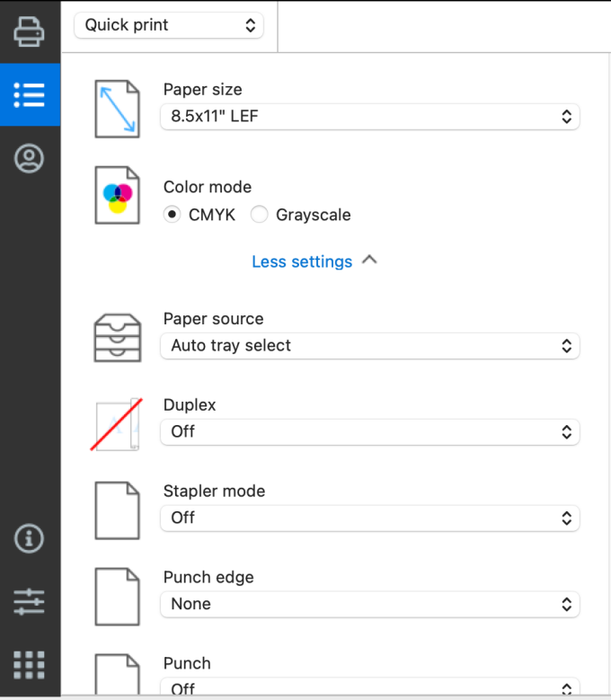Open the Duplex dropdown
The image size is (611, 700).
tap(369, 431)
